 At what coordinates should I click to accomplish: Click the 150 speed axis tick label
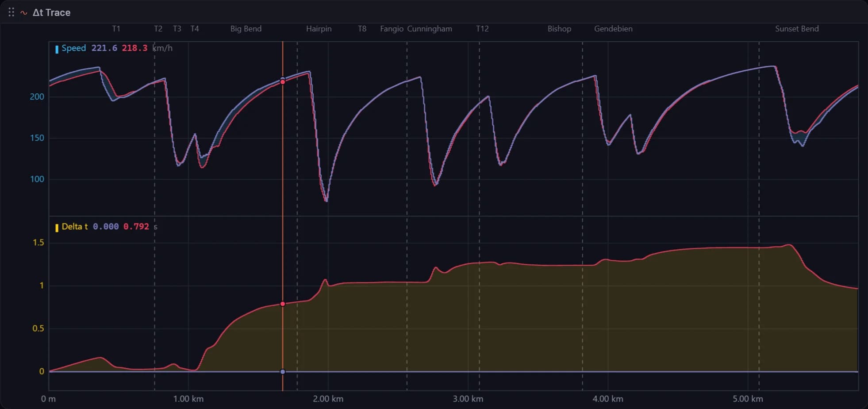pos(37,138)
